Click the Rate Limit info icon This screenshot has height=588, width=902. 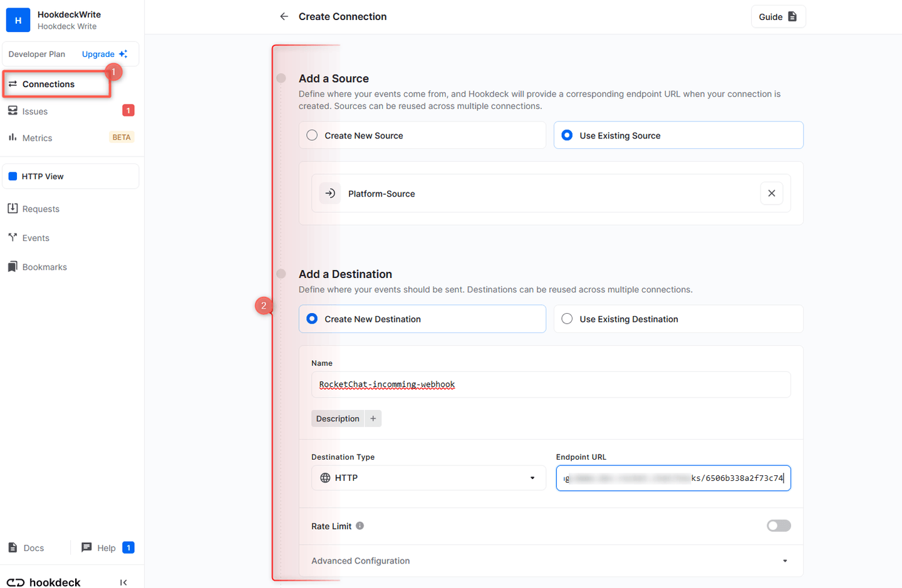coord(360,525)
